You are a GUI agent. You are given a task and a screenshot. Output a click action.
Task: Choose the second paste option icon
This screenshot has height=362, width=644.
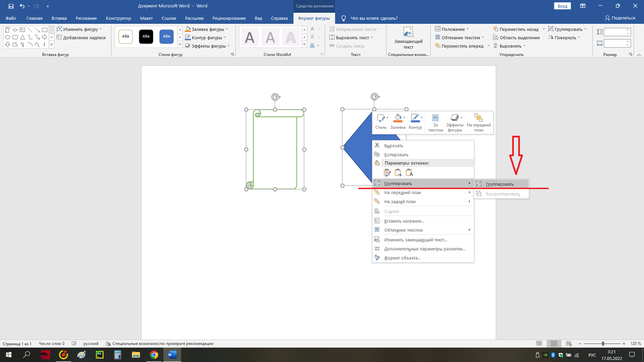[398, 172]
